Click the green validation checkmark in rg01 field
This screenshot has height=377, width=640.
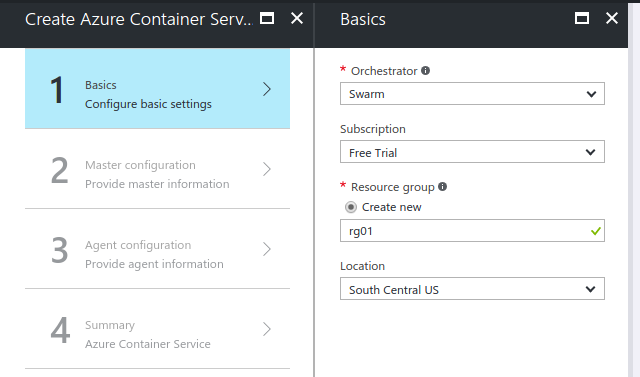click(596, 231)
